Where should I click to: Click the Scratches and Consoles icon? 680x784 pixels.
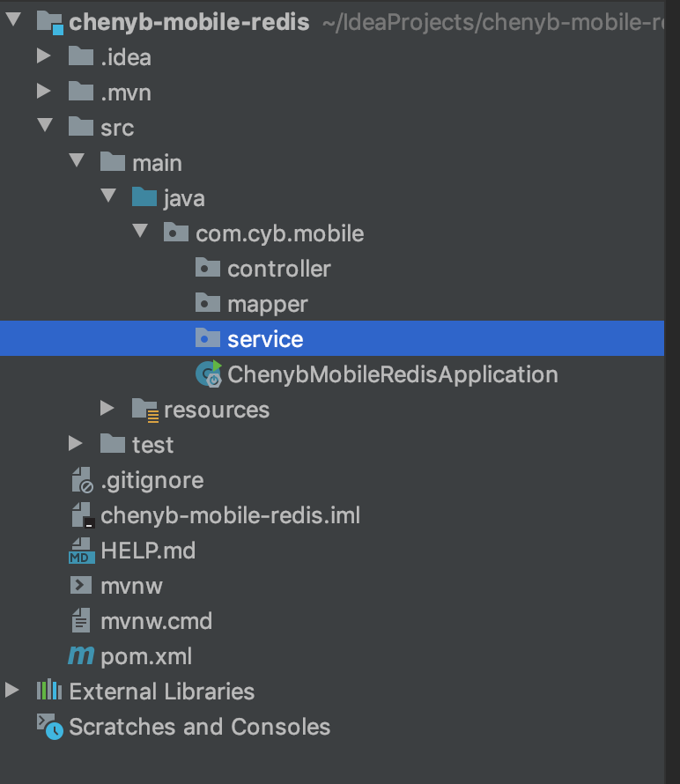(50, 727)
